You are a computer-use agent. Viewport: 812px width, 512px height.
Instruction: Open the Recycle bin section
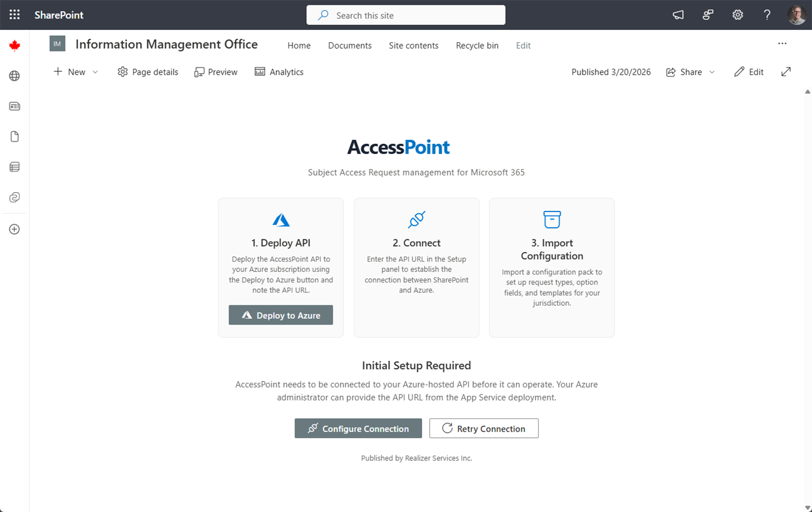[477, 45]
